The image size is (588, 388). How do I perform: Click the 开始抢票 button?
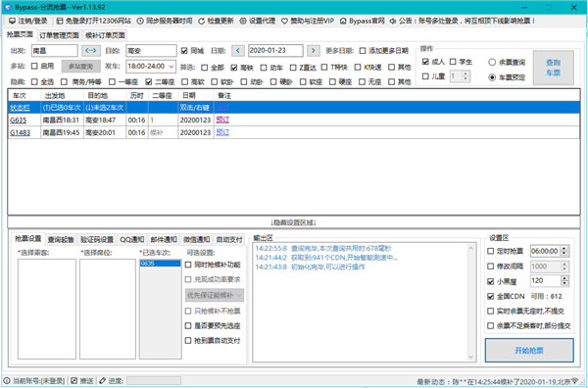(529, 351)
